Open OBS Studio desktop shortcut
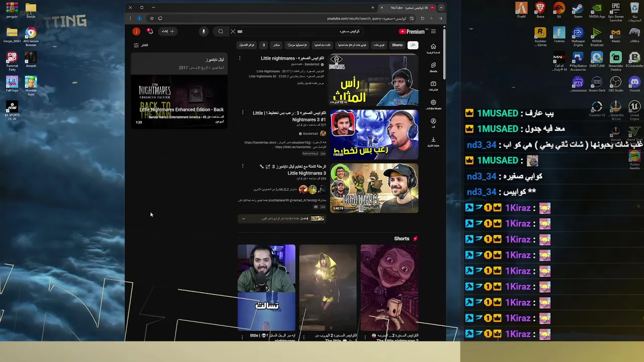Viewport: 644px width, 362px height. coord(616,84)
